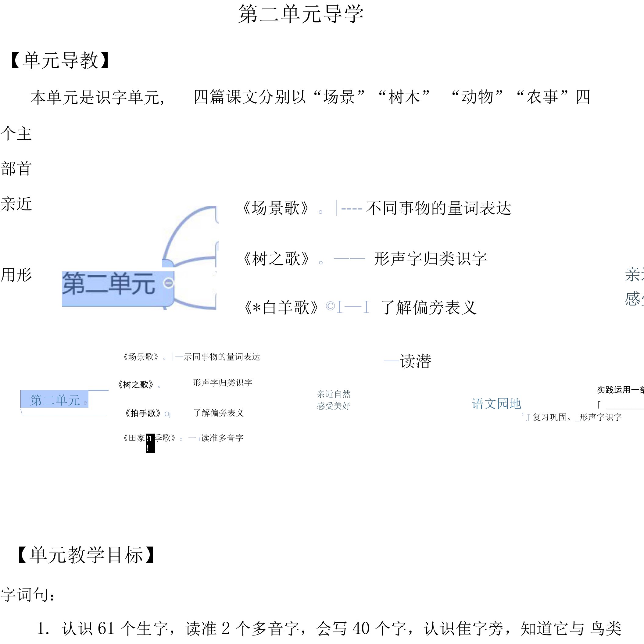644x644 pixels.
Task: Collapse the large 第二单元 mind-map node's minus circle
Action: tap(169, 283)
